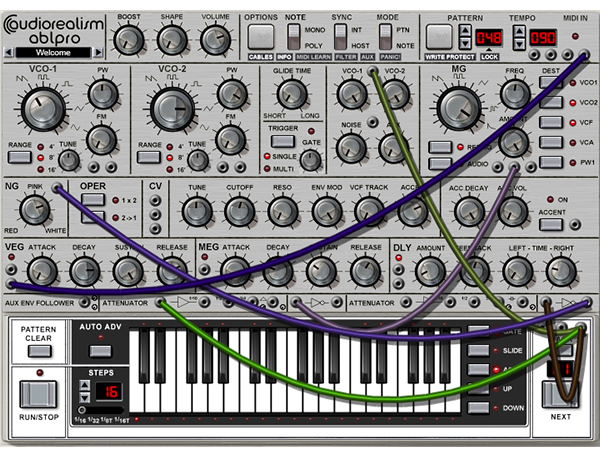This screenshot has width=600, height=455.
Task: Turn the MEG RELEASE knob
Action: coord(366,271)
